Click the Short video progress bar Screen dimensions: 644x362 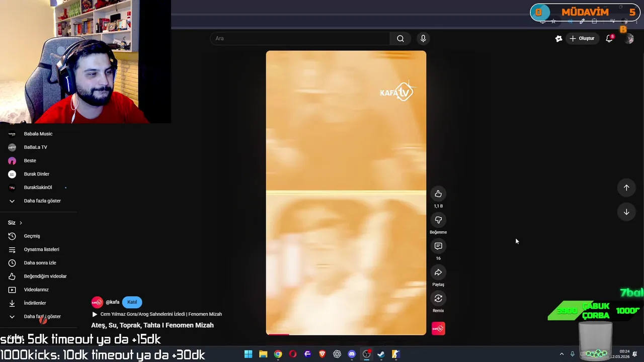pyautogui.click(x=346, y=334)
